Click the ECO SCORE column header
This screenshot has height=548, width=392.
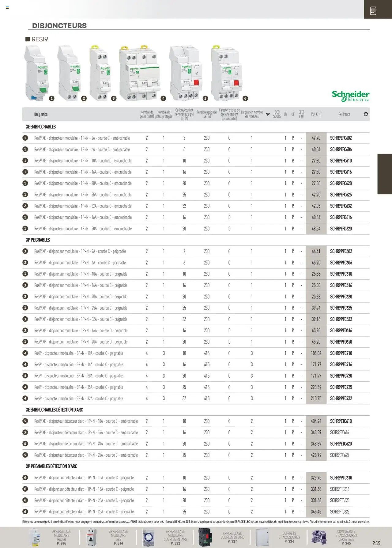[277, 114]
